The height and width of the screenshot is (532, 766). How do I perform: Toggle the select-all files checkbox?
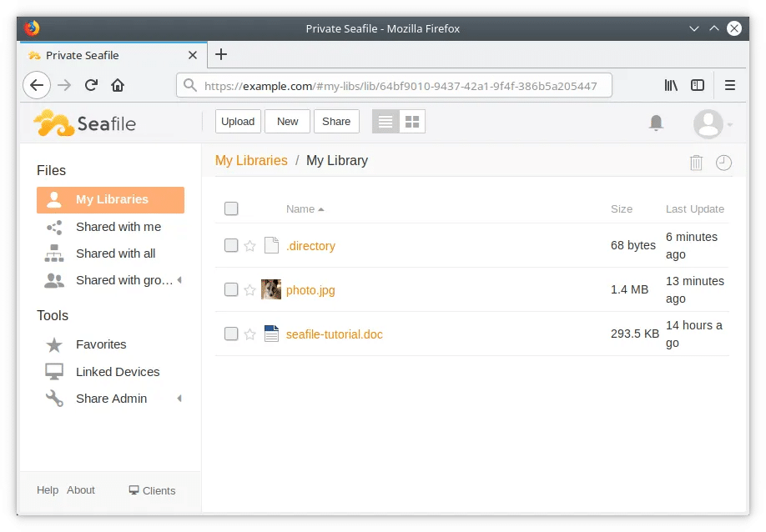[x=231, y=209]
